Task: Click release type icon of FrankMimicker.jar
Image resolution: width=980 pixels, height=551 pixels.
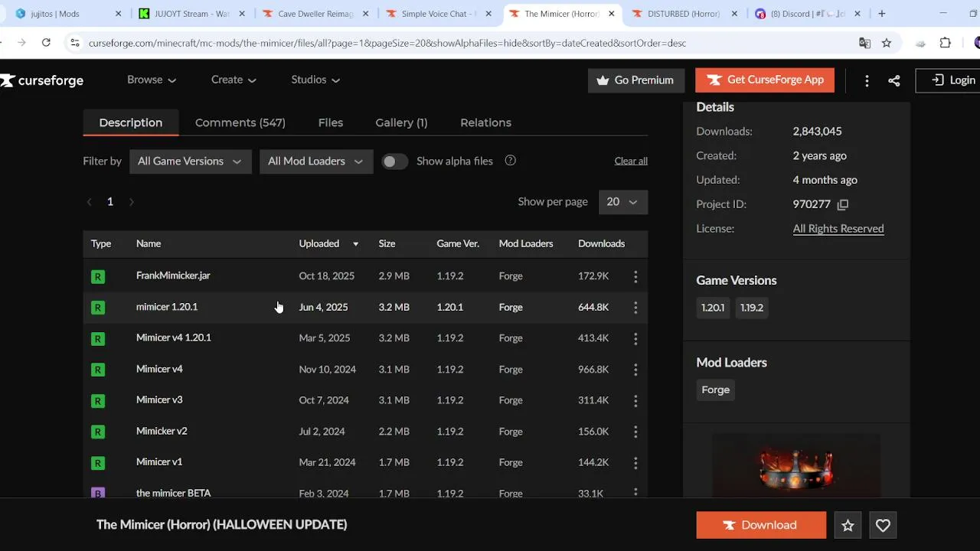Action: (x=98, y=276)
